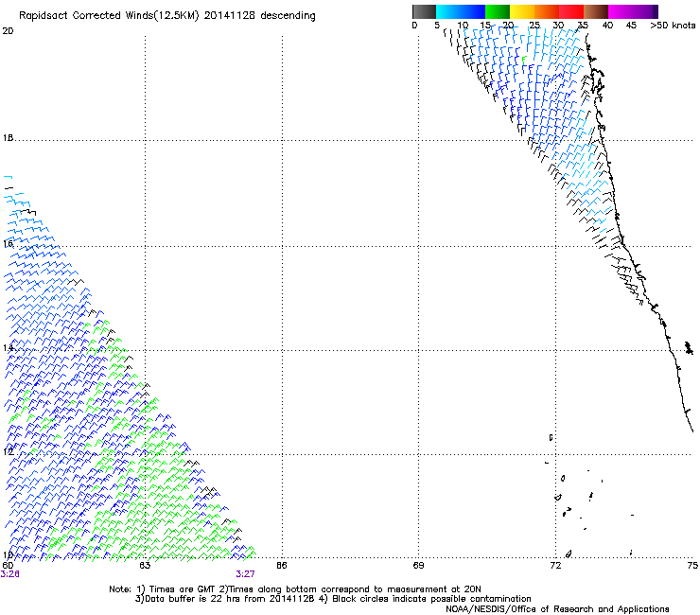This screenshot has height=615, width=700.
Task: Click the longitude axis label '69'
Action: [x=418, y=566]
